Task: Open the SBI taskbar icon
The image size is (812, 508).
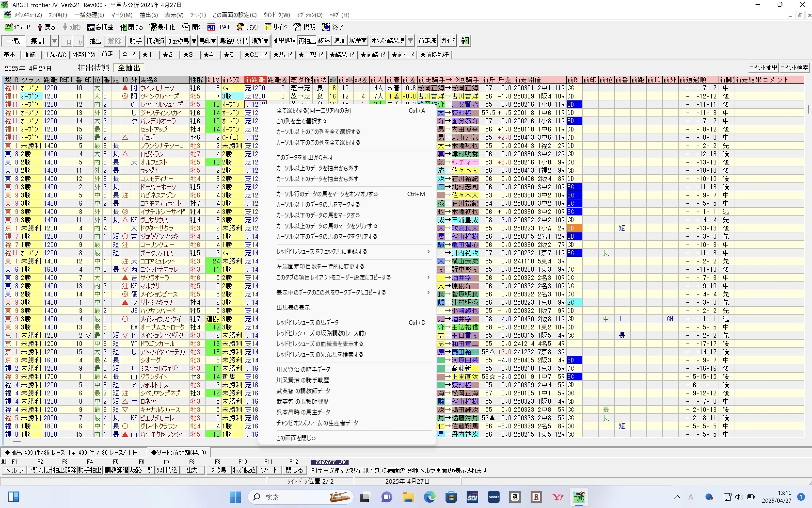Action: 472,497
